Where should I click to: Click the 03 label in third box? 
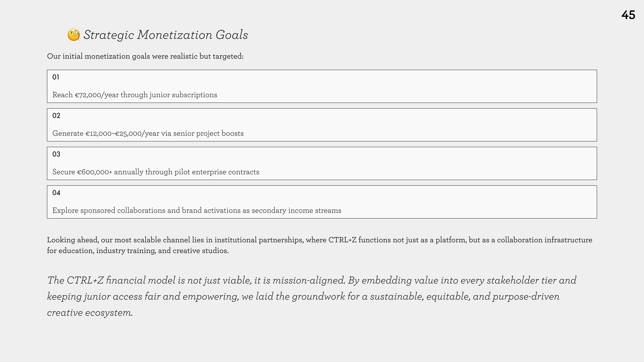coord(56,154)
